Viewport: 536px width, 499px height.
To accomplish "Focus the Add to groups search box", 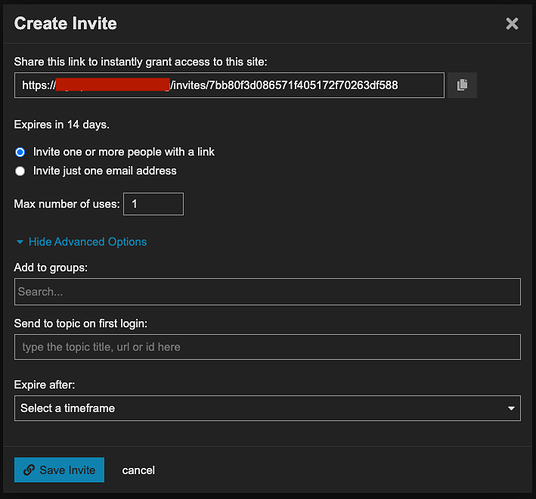I will [267, 292].
